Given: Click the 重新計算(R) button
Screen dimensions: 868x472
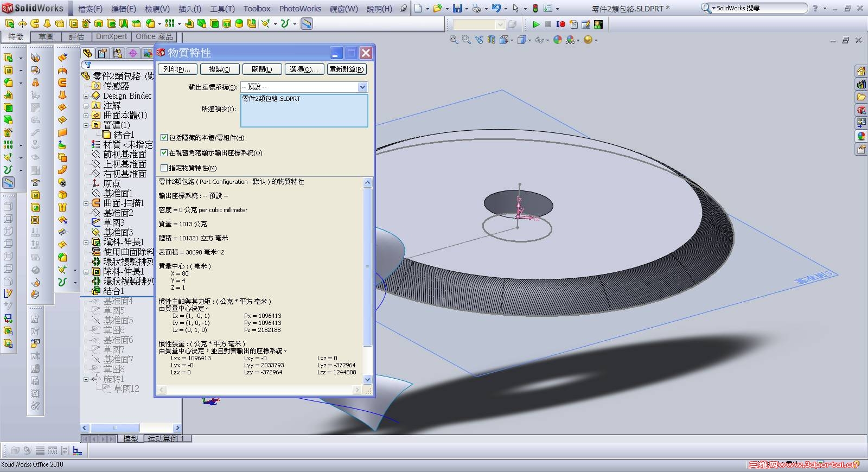Looking at the screenshot, I should click(x=347, y=69).
